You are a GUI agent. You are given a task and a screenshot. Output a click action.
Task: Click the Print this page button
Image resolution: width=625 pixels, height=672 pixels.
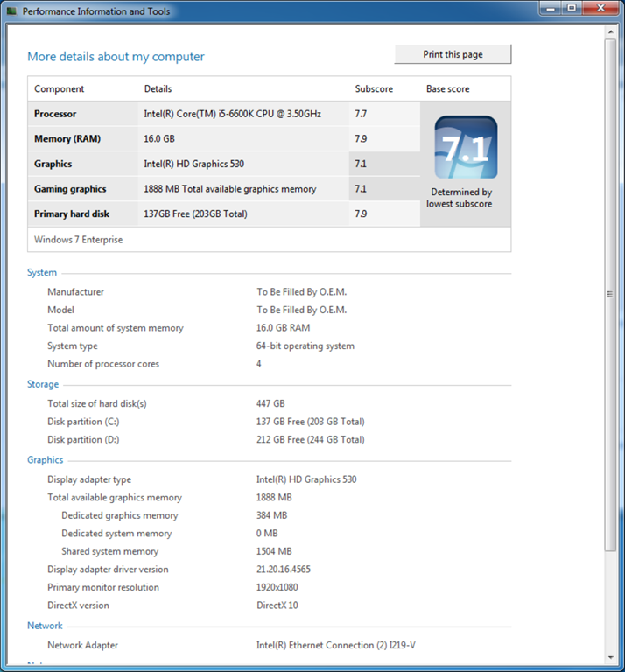click(x=453, y=54)
